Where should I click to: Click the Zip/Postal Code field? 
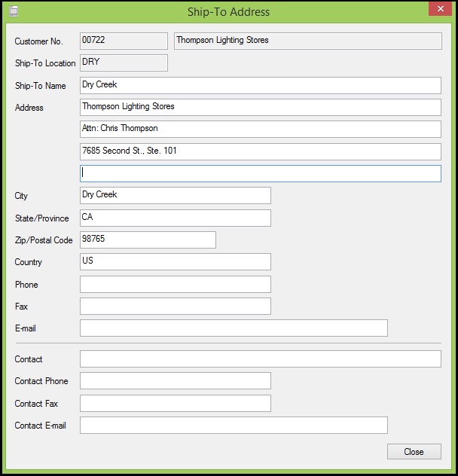[x=148, y=240]
